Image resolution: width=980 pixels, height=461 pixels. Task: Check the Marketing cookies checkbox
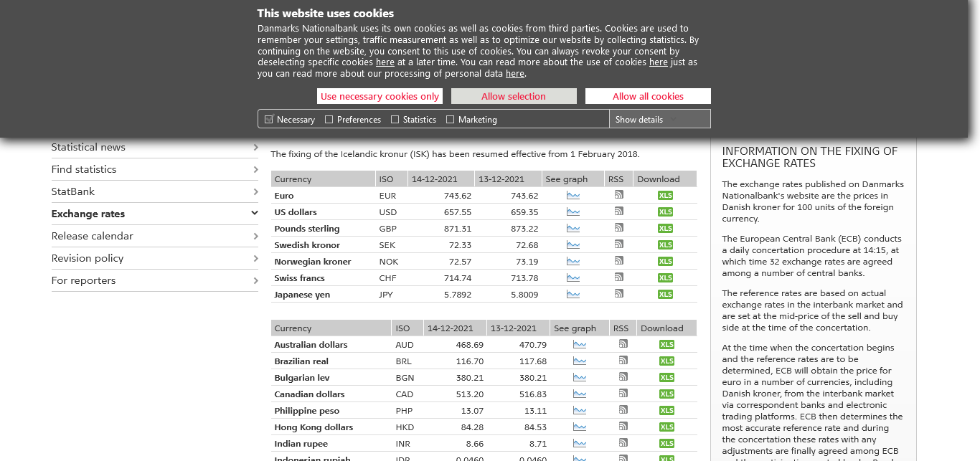[451, 120]
